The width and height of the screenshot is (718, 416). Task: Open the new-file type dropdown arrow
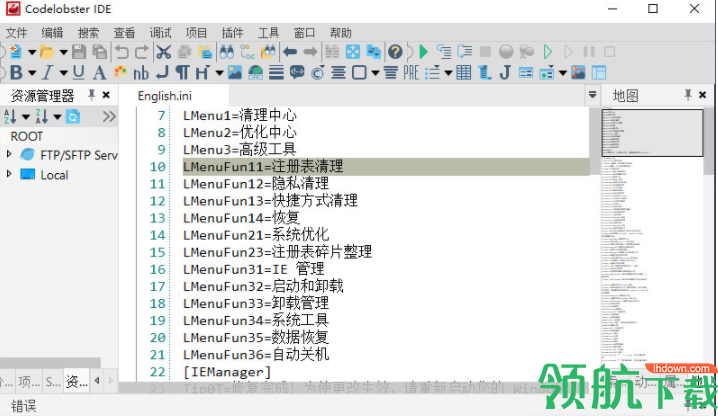pos(32,52)
